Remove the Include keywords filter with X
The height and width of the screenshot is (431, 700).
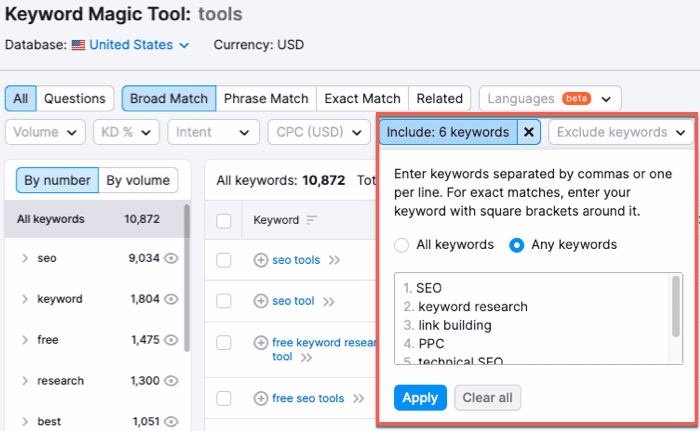click(x=529, y=132)
